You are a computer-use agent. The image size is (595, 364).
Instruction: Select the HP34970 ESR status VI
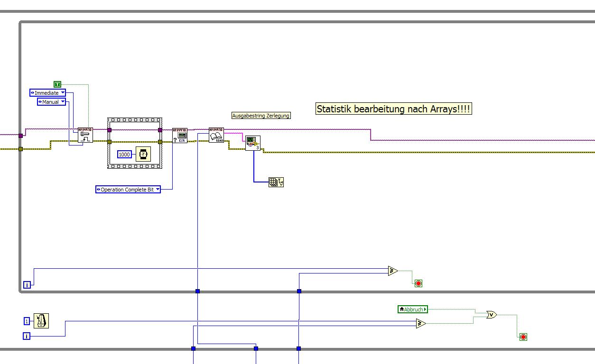click(180, 135)
